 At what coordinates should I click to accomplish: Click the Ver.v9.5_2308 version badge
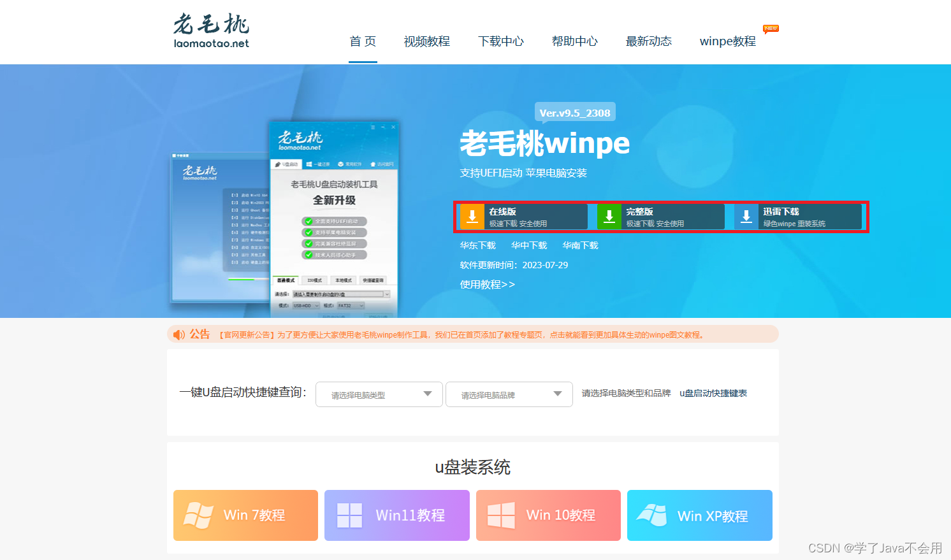tap(575, 112)
